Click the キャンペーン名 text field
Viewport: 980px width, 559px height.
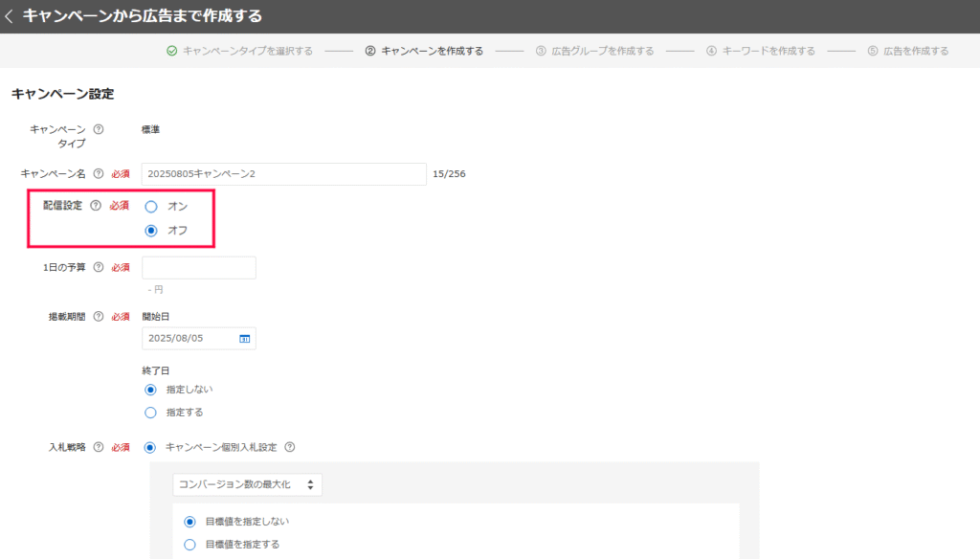coord(283,173)
